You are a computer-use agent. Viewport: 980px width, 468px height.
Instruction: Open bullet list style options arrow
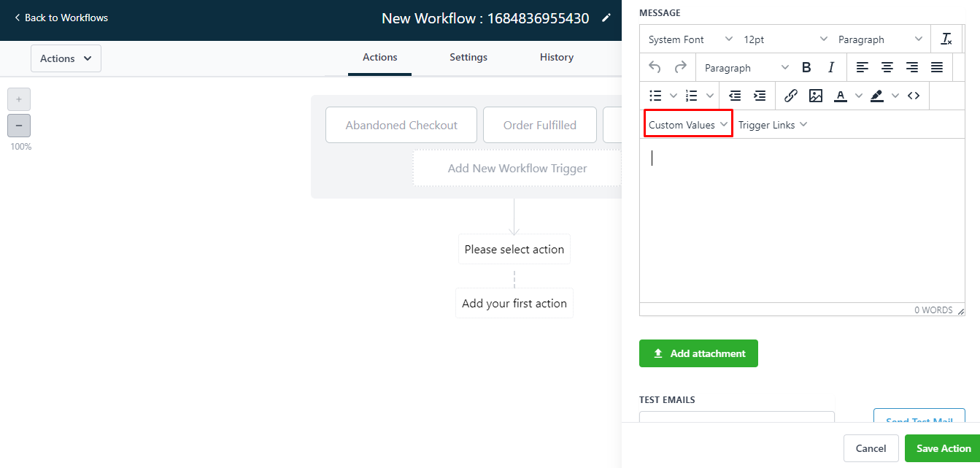coord(674,96)
